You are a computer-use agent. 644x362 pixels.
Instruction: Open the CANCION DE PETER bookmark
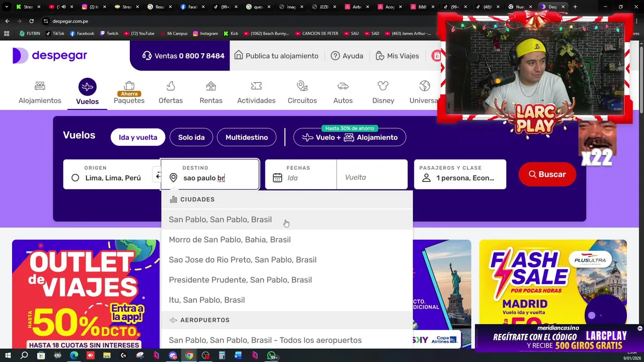pyautogui.click(x=316, y=33)
